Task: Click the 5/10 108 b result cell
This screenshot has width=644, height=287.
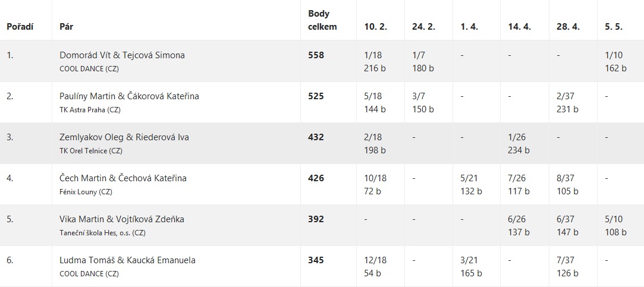Action: [615, 225]
